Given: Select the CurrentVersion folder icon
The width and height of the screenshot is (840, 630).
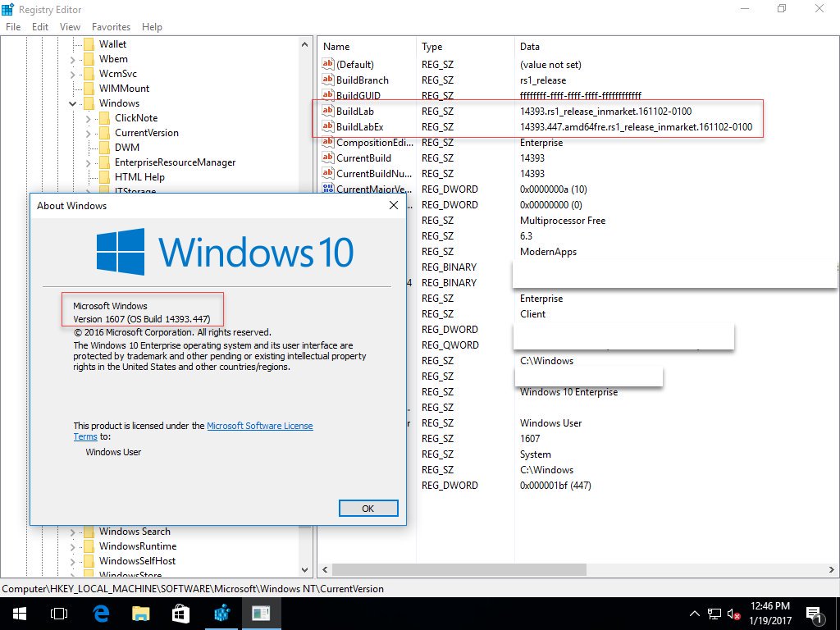Looking at the screenshot, I should 105,132.
